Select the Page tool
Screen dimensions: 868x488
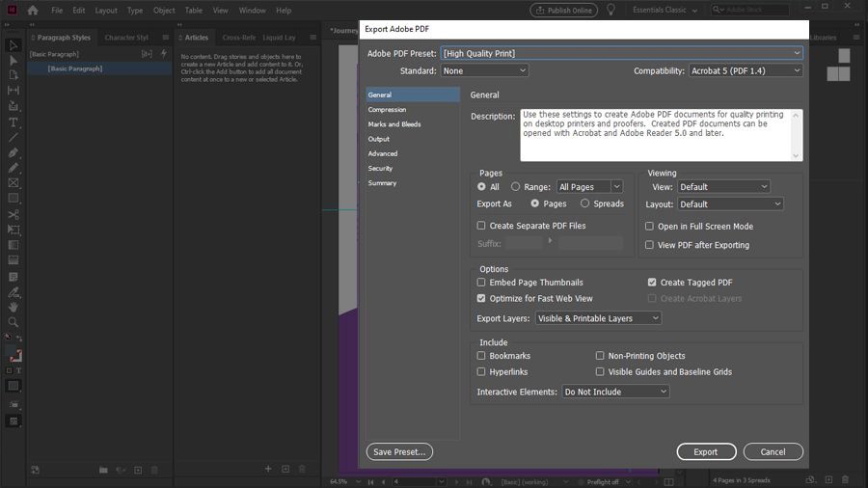14,75
